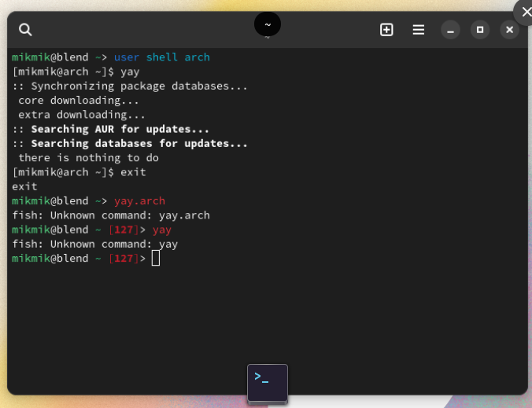Maximize the terminal window
532x408 pixels.
click(480, 30)
